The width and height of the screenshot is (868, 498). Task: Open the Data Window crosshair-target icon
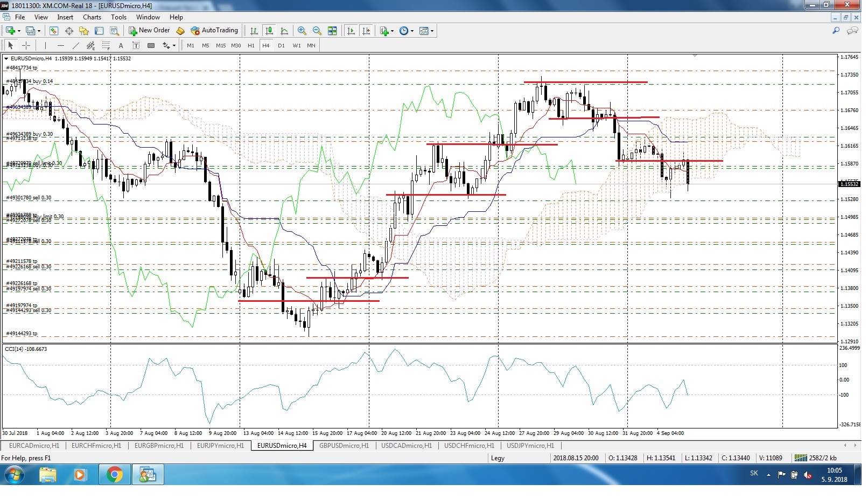[x=69, y=31]
